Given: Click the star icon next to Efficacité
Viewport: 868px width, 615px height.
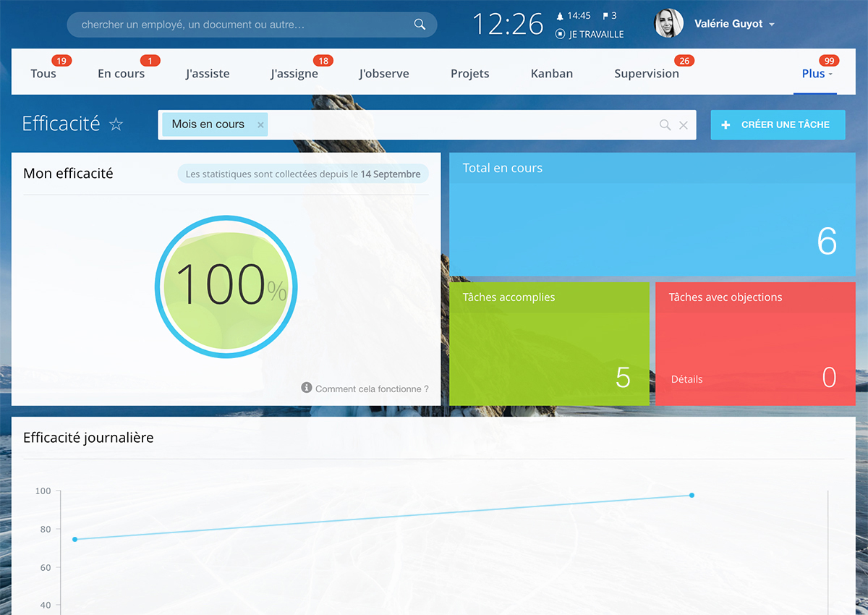Looking at the screenshot, I should click(x=116, y=124).
